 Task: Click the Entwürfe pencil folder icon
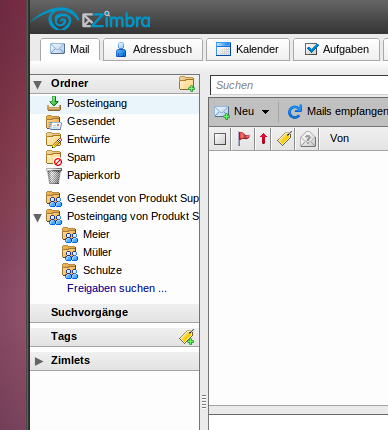tap(54, 140)
